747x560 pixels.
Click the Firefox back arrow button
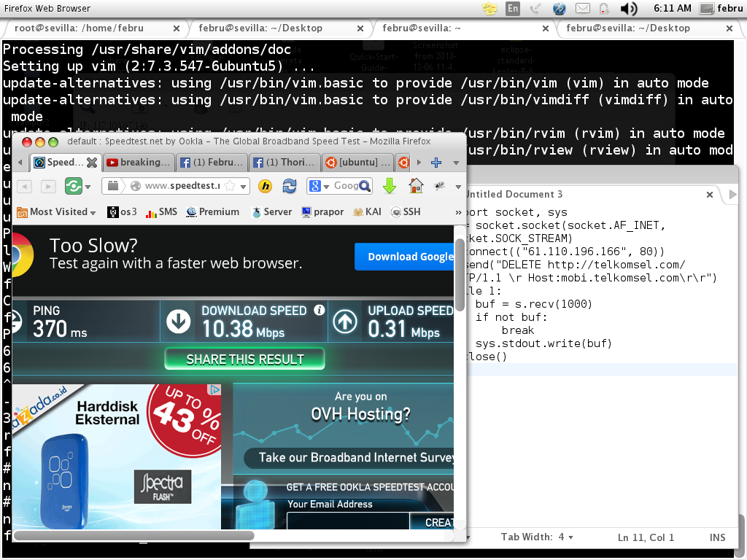tap(25, 186)
